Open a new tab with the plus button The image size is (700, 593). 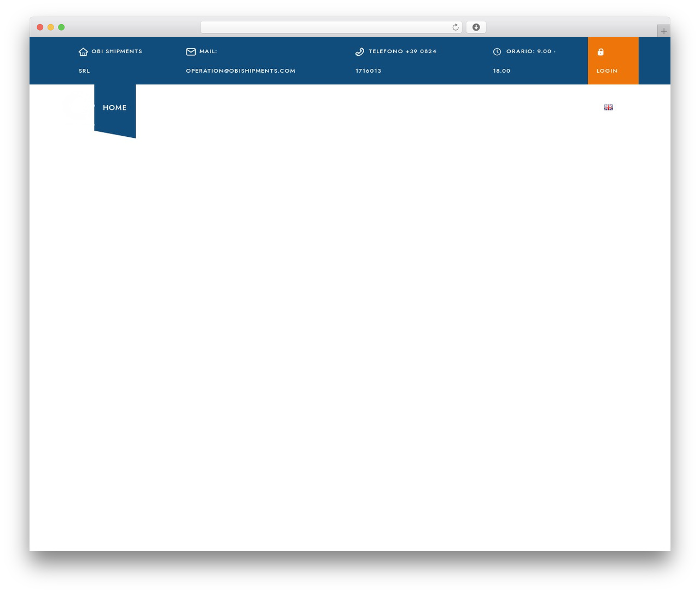pos(663,31)
